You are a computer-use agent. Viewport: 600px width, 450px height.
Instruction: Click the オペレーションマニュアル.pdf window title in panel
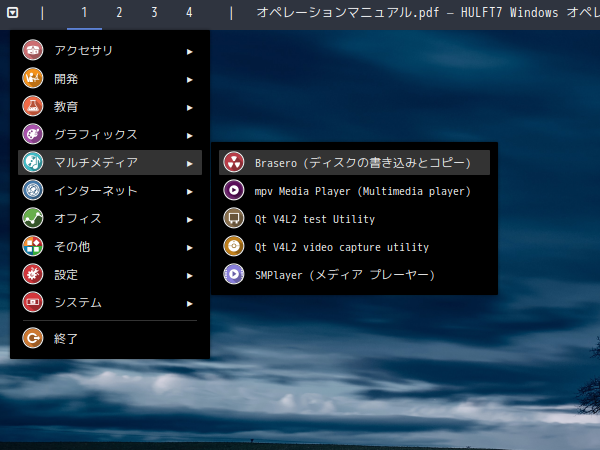tap(428, 13)
